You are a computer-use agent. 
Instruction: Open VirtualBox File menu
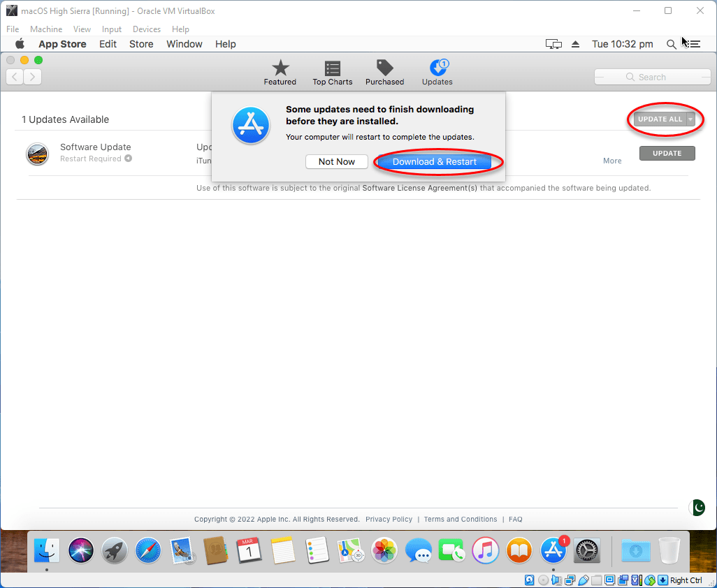coord(13,29)
